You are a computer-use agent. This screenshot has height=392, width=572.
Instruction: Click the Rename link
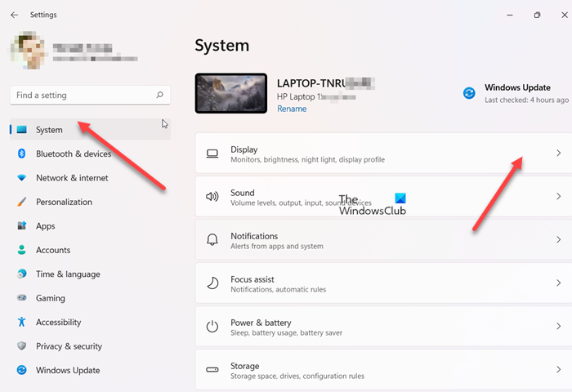[292, 109]
